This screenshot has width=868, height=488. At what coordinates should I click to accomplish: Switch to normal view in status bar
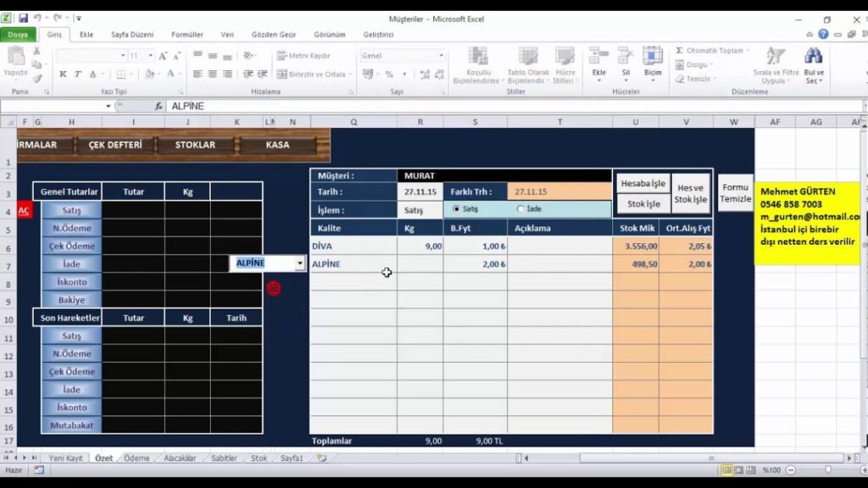[x=726, y=470]
